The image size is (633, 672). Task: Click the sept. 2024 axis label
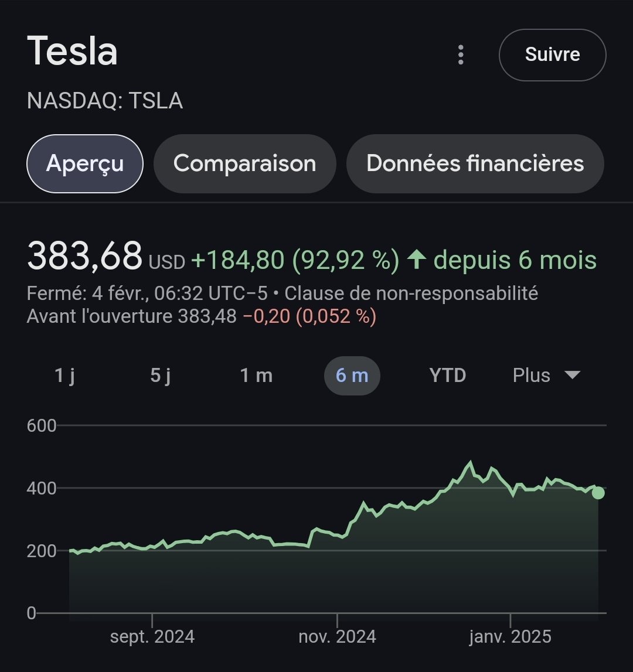(152, 636)
